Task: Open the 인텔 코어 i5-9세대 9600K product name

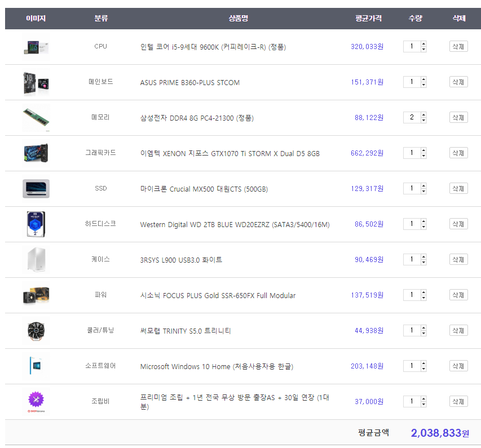Action: pos(213,47)
